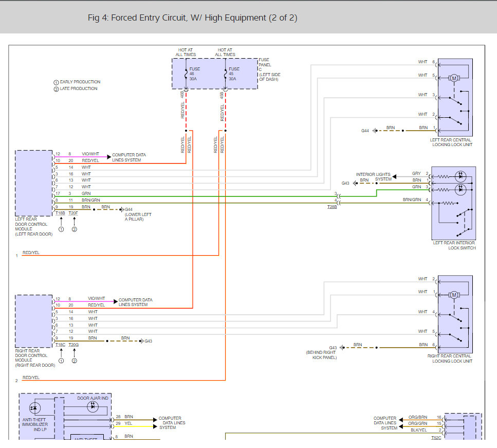Click G43 ground symbol under Interior Lights System
Screen dimensions: 497x448
[355, 184]
